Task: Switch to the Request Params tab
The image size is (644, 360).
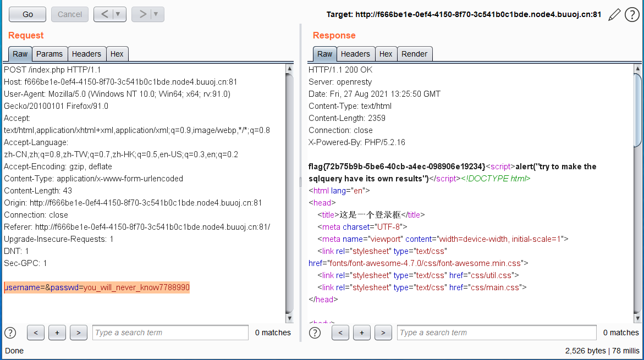Action: [49, 54]
